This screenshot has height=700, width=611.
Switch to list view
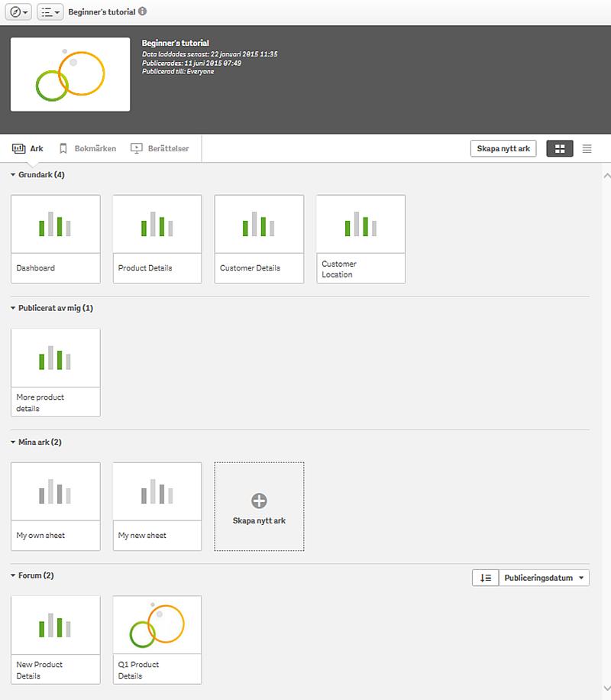pos(587,149)
